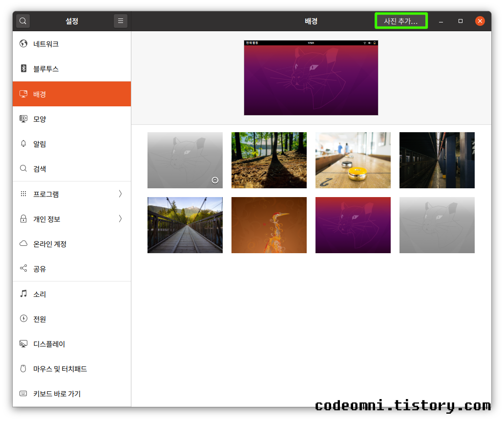Open the 알림 settings panel
The image size is (504, 421).
point(72,144)
